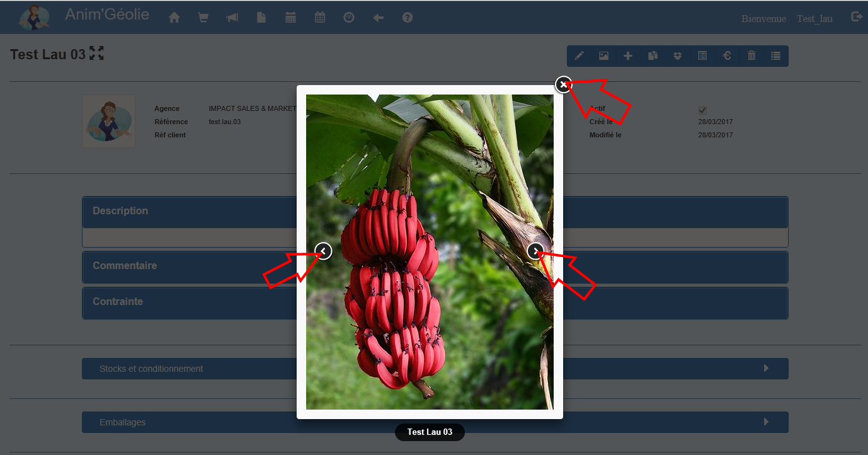Click the help question mark icon
The width and height of the screenshot is (868, 455).
(408, 18)
